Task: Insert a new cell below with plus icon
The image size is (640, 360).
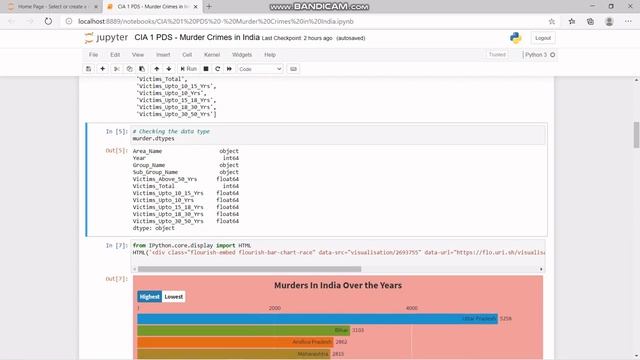Action: [x=102, y=69]
